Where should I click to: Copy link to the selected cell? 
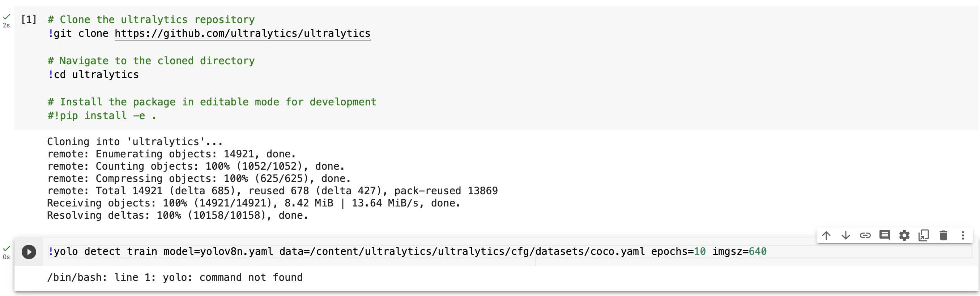[x=865, y=236]
